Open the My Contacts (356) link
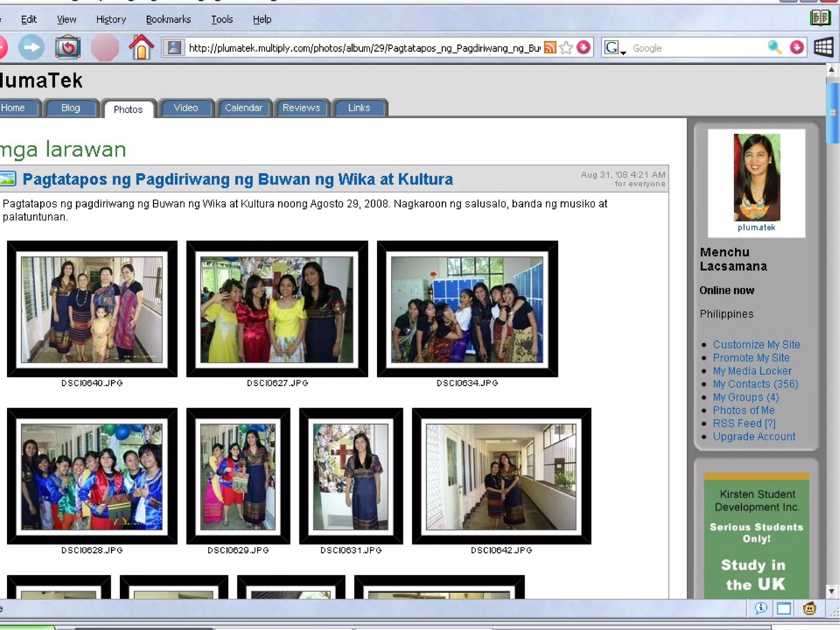This screenshot has height=630, width=840. click(755, 384)
